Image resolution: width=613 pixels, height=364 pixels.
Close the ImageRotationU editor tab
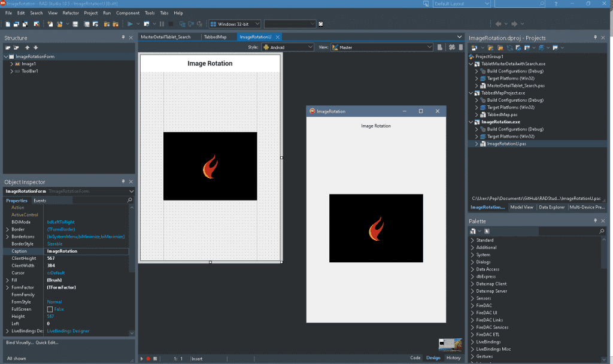pos(278,37)
